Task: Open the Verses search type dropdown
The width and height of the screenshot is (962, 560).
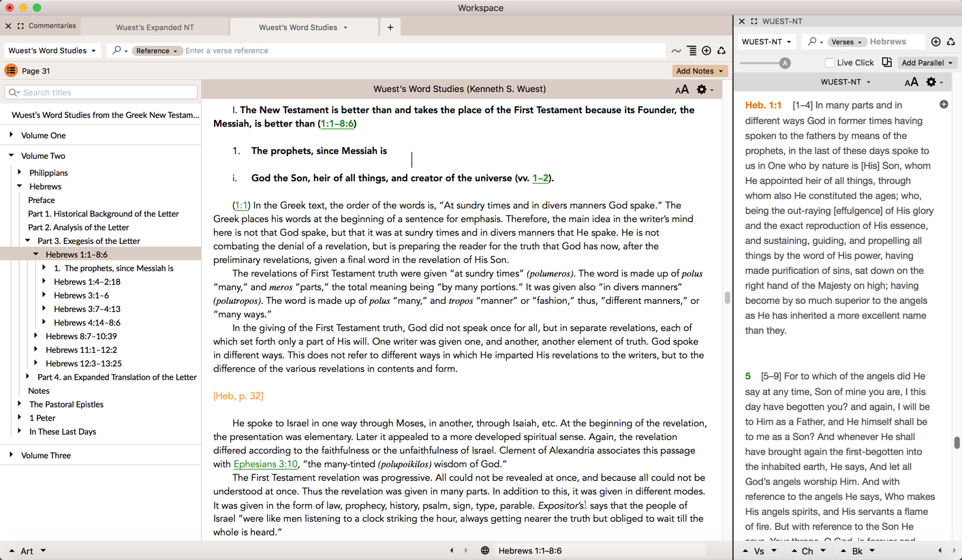Action: (x=845, y=42)
